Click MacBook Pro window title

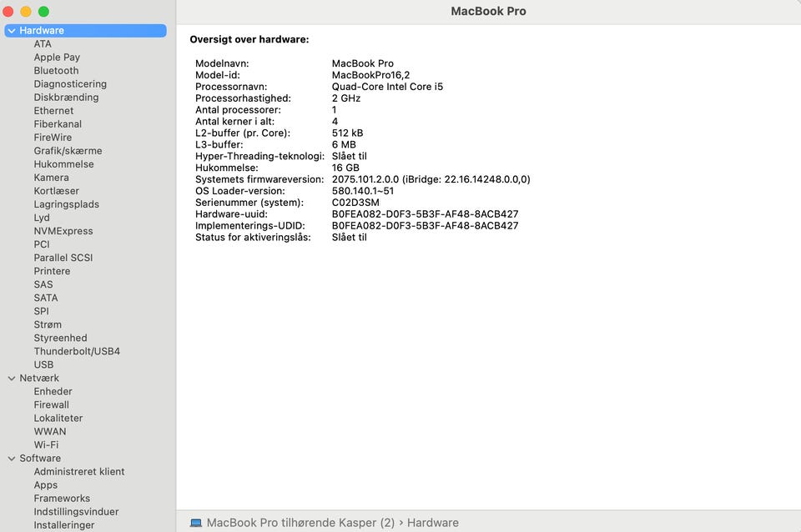click(488, 11)
